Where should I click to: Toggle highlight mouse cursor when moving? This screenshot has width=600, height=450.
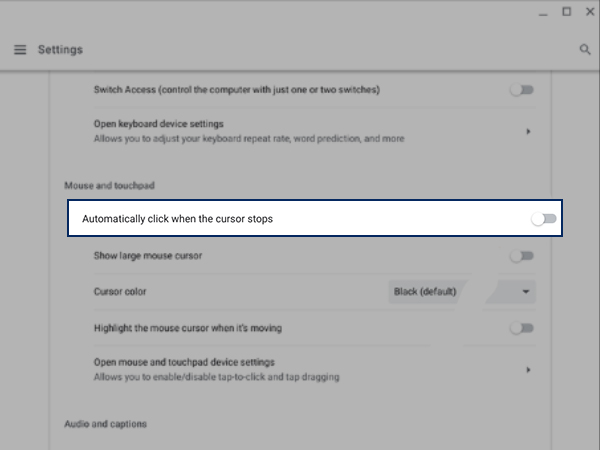point(521,328)
